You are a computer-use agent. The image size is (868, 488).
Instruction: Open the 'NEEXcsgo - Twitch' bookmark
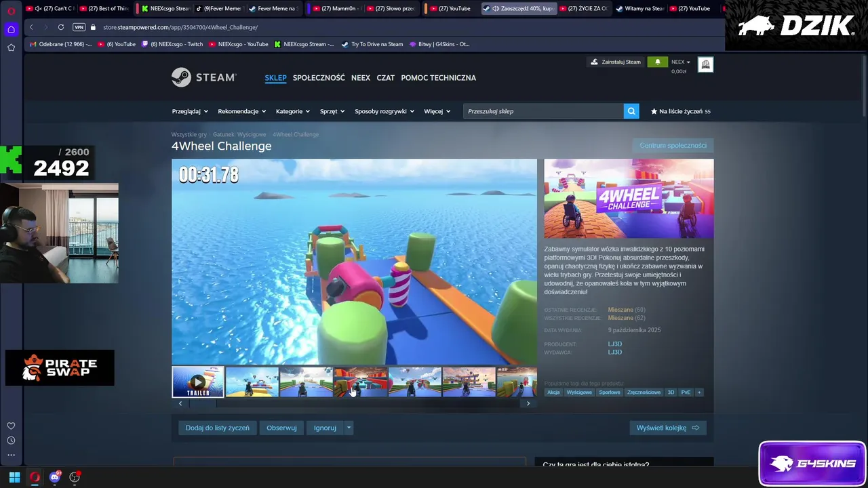[172, 44]
